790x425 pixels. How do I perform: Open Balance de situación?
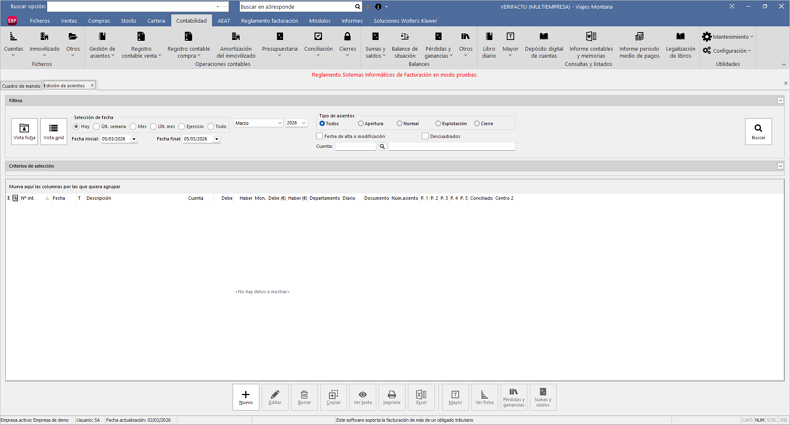[x=405, y=44]
